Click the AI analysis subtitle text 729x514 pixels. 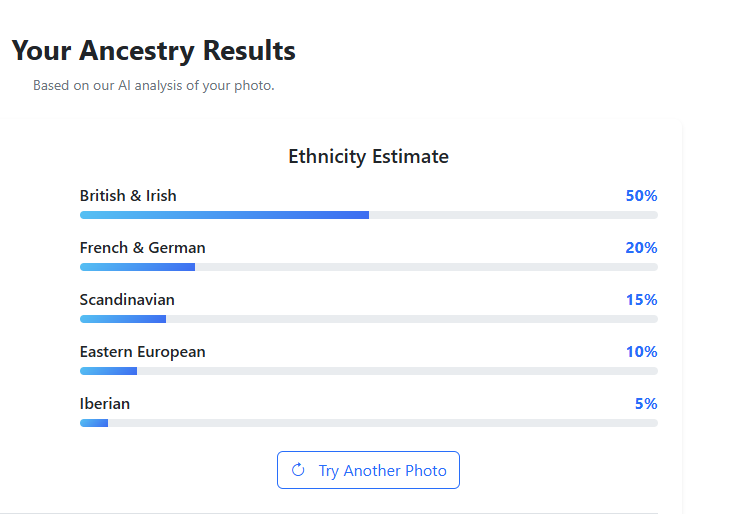click(153, 86)
